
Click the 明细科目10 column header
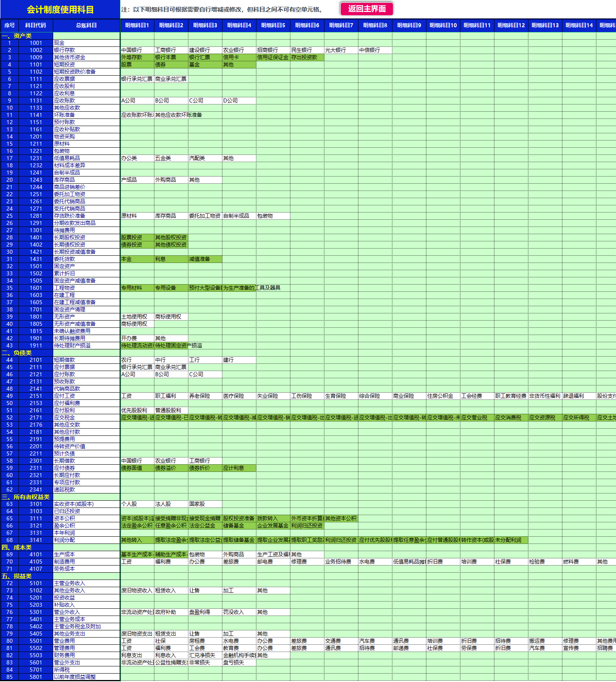443,25
